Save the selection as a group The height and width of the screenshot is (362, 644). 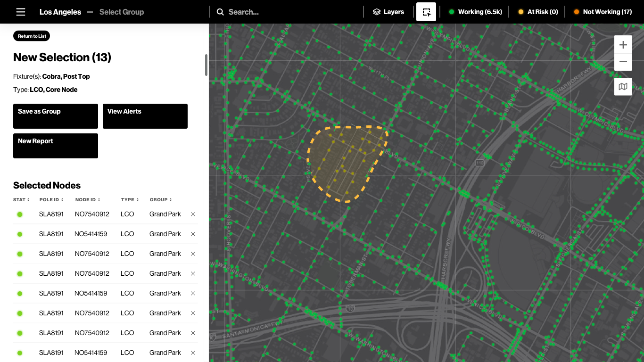pos(56,116)
